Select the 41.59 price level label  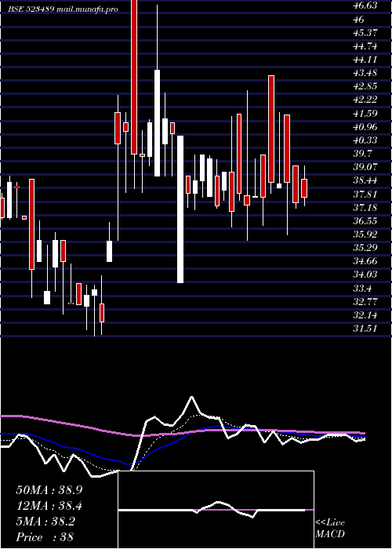tap(366, 114)
